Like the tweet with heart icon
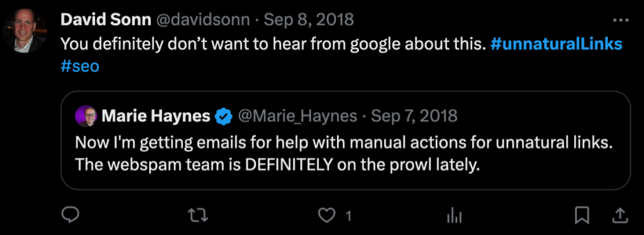644x235 pixels. click(327, 216)
